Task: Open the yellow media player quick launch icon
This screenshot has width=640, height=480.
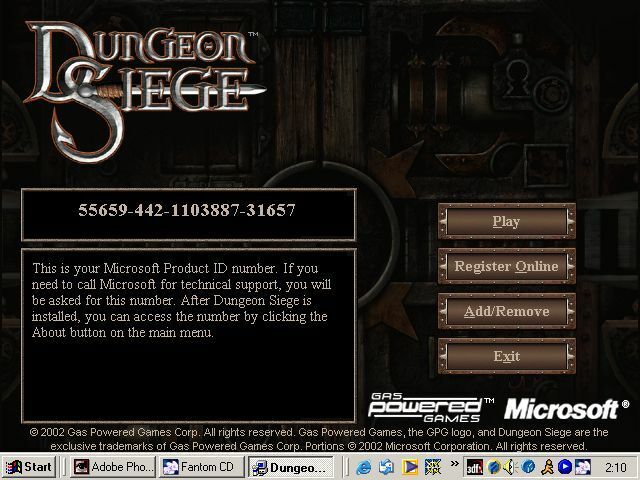Action: [x=409, y=467]
